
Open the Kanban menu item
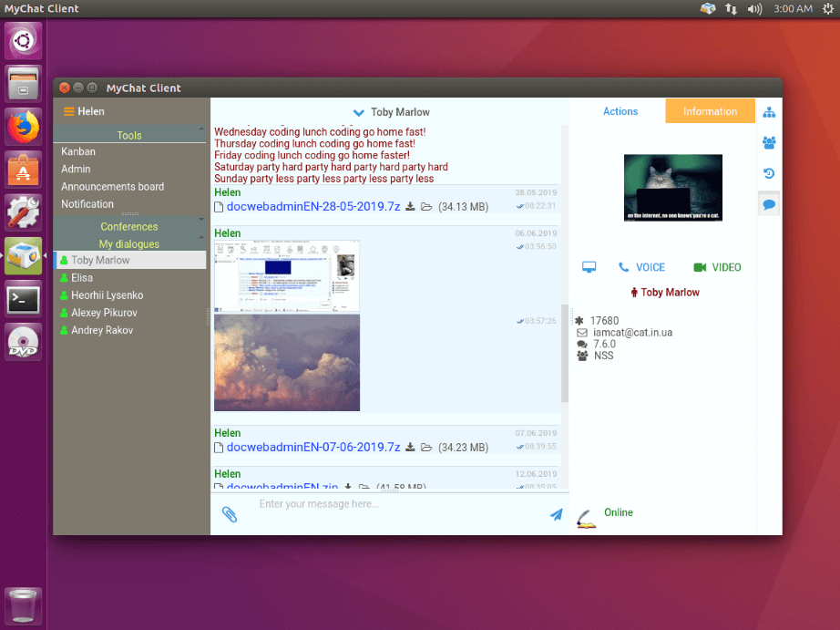click(78, 151)
